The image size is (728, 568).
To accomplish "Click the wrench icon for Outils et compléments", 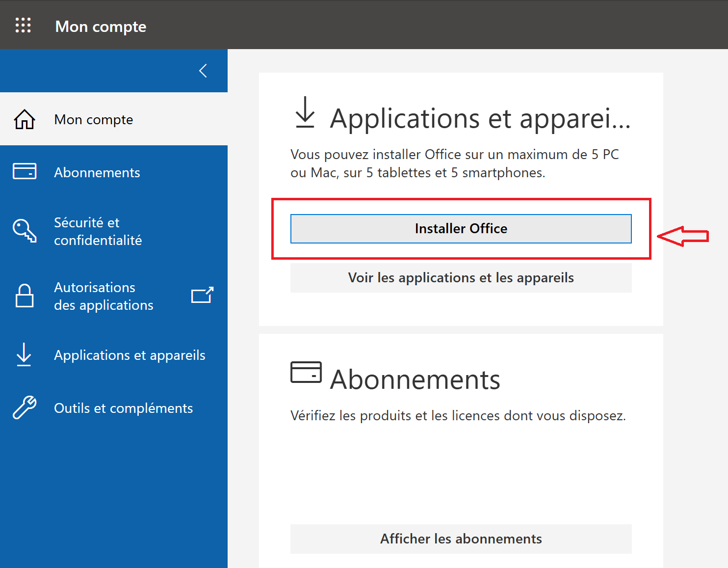I will [25, 407].
